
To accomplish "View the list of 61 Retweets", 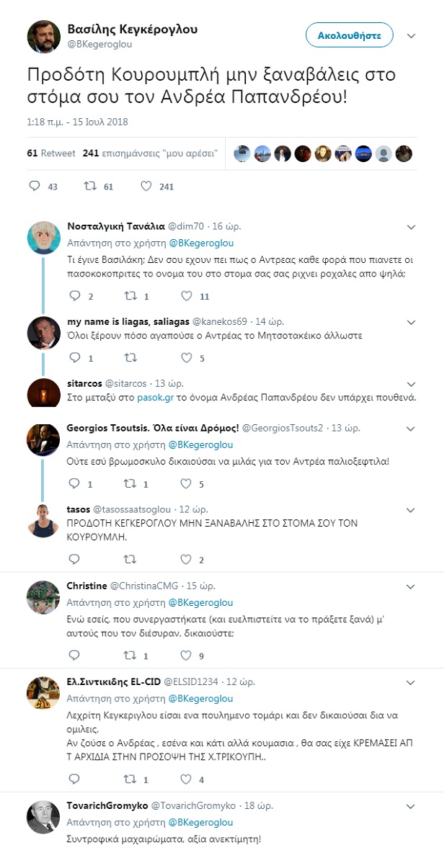I will coord(51,153).
